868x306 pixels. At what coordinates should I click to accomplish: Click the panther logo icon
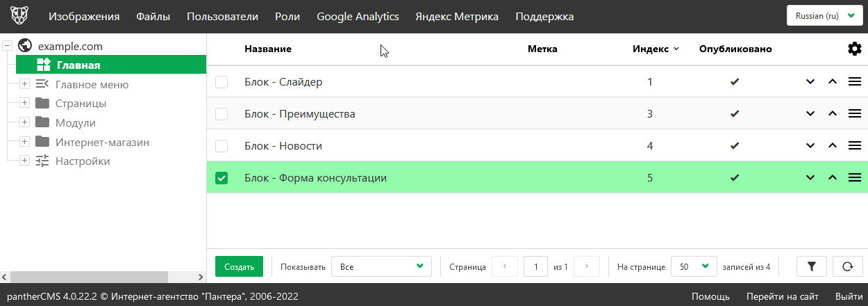[x=19, y=17]
